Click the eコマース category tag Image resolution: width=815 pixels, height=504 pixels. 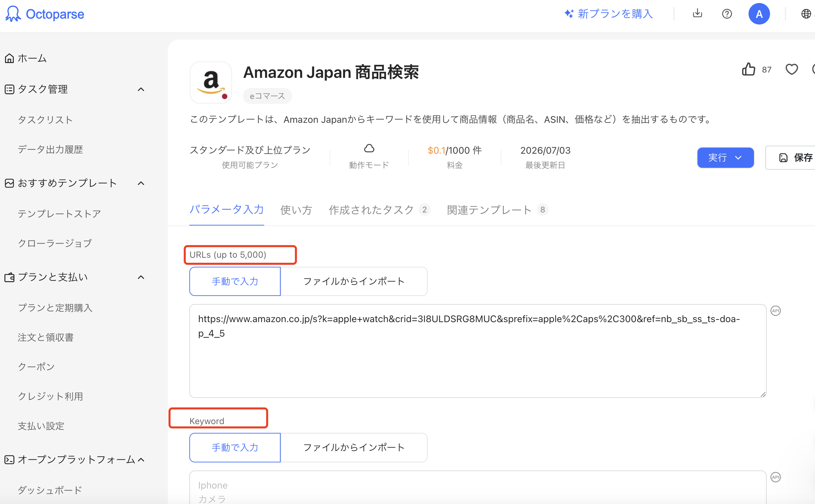pyautogui.click(x=268, y=96)
